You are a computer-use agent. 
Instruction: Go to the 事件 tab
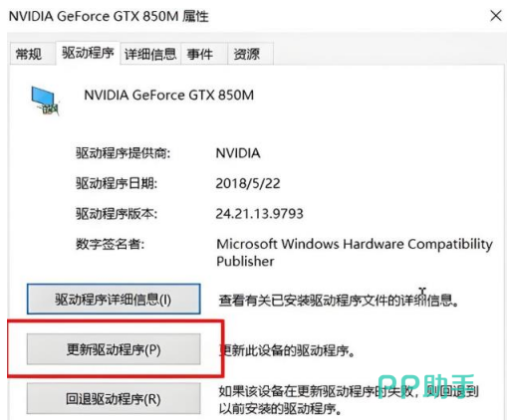[x=200, y=54]
